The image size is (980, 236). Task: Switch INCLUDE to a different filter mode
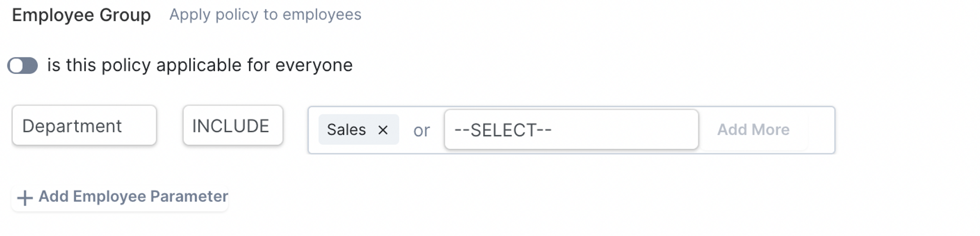point(233,125)
